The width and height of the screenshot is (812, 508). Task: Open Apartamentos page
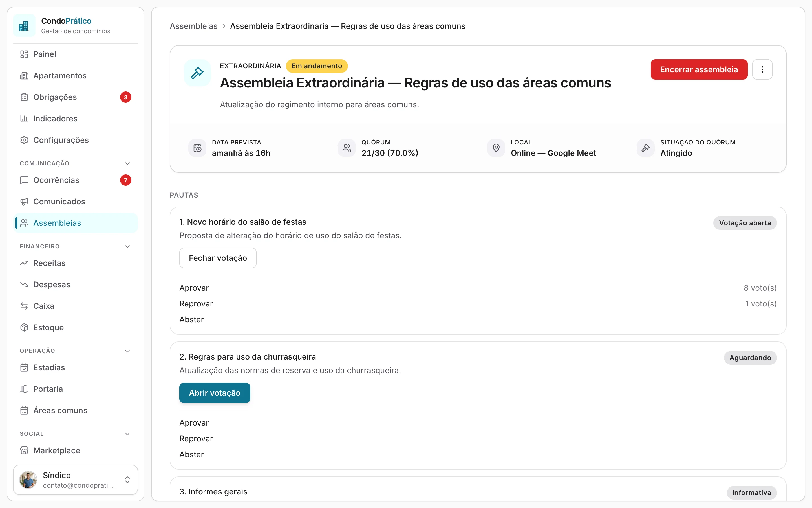point(76,76)
